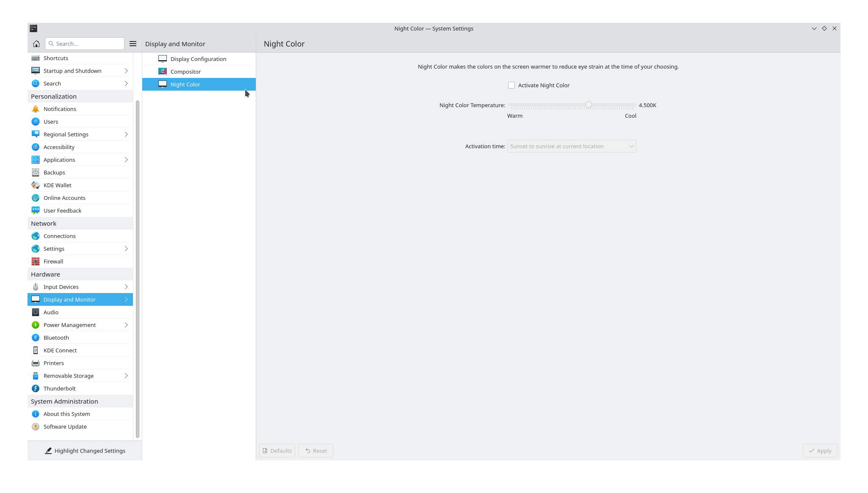Click the Reset button

coord(316,450)
